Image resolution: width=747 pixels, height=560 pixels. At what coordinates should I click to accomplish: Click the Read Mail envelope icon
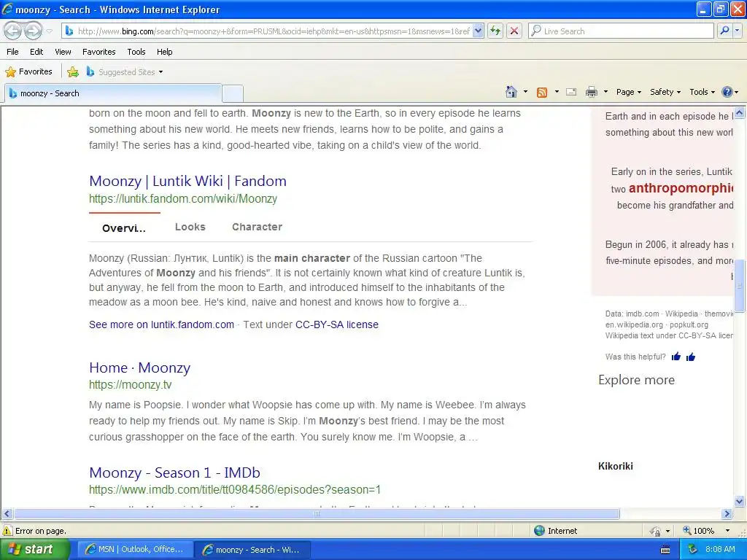[571, 92]
